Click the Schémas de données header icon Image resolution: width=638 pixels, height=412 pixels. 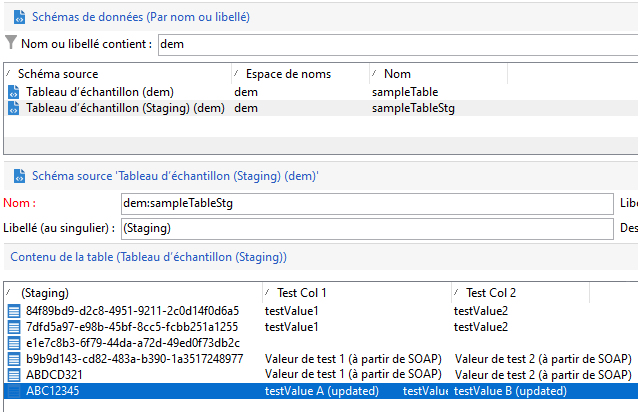tap(15, 16)
